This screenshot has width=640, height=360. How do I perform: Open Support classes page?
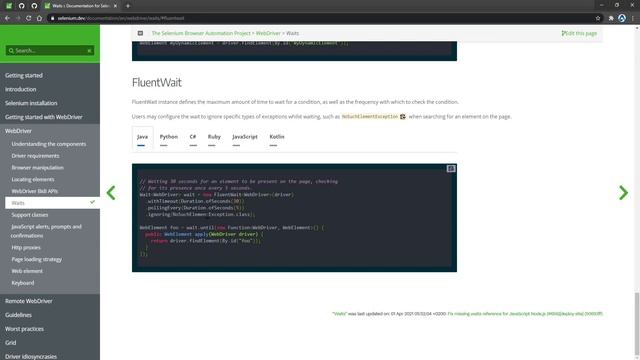pyautogui.click(x=30, y=215)
